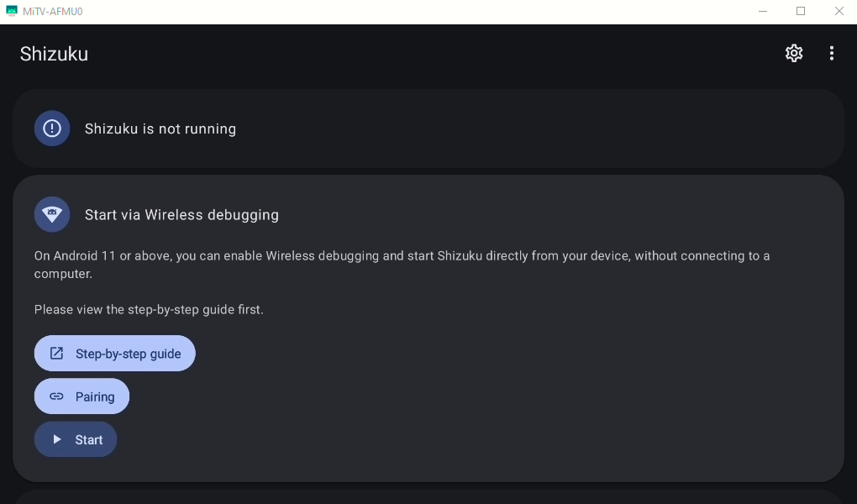Click the Wireless debugging Android icon

[52, 214]
